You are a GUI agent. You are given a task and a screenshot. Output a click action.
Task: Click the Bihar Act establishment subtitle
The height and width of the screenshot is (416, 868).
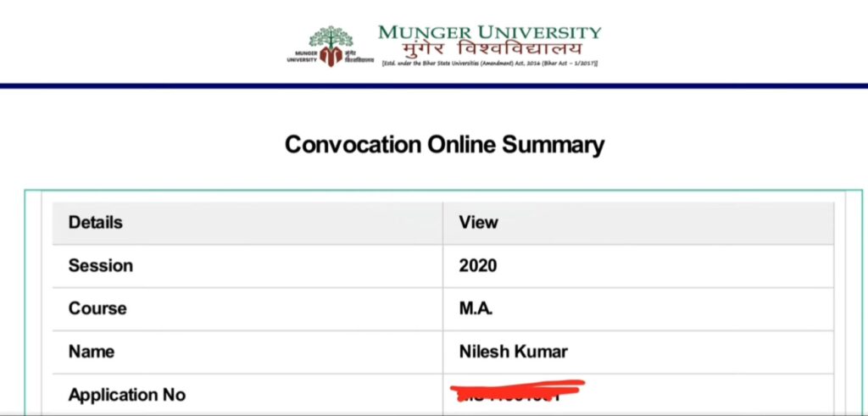[490, 64]
